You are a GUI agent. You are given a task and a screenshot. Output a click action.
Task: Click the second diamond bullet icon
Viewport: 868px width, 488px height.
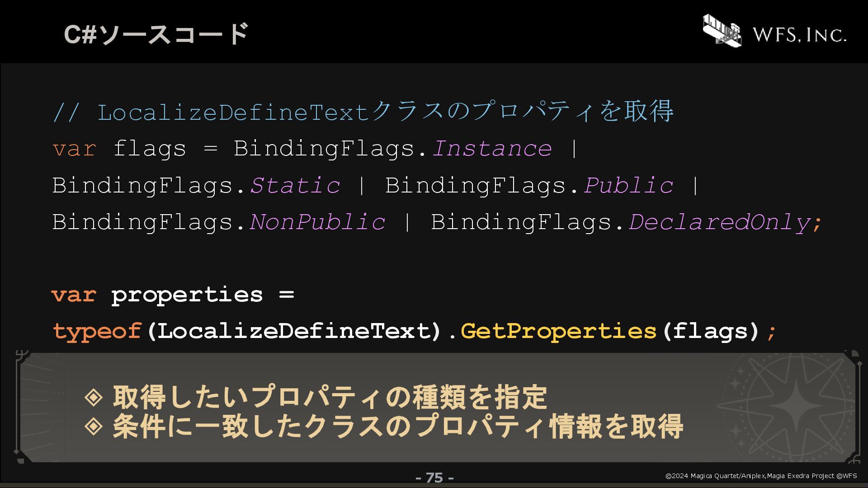tap(94, 426)
